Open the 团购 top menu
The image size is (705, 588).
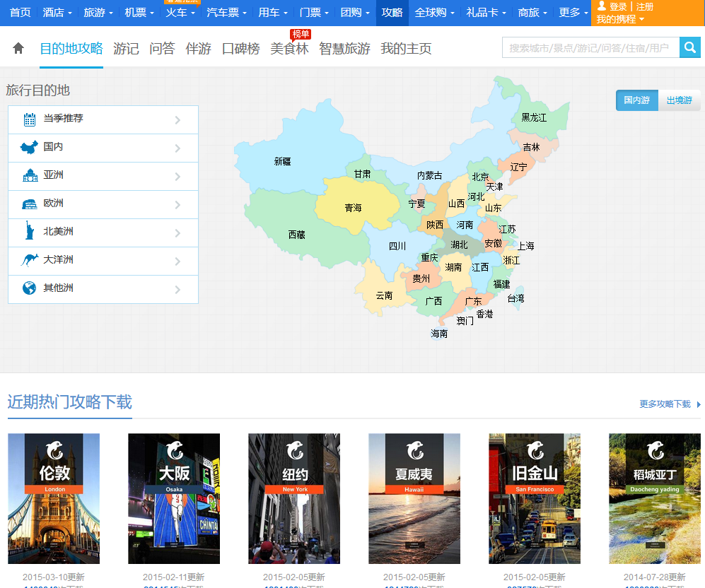(x=355, y=13)
